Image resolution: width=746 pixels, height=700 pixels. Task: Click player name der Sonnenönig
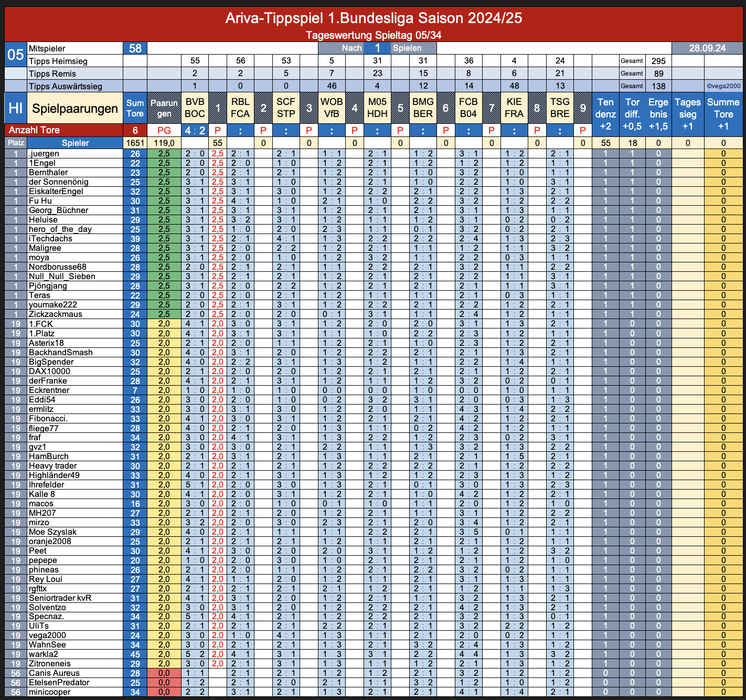pos(58,182)
